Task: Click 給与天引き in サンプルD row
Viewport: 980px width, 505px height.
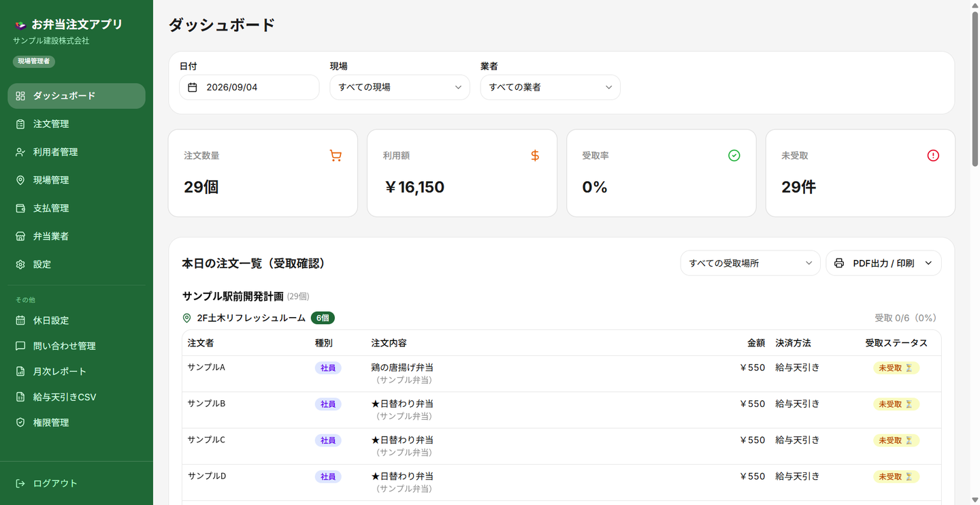Action: pos(798,476)
